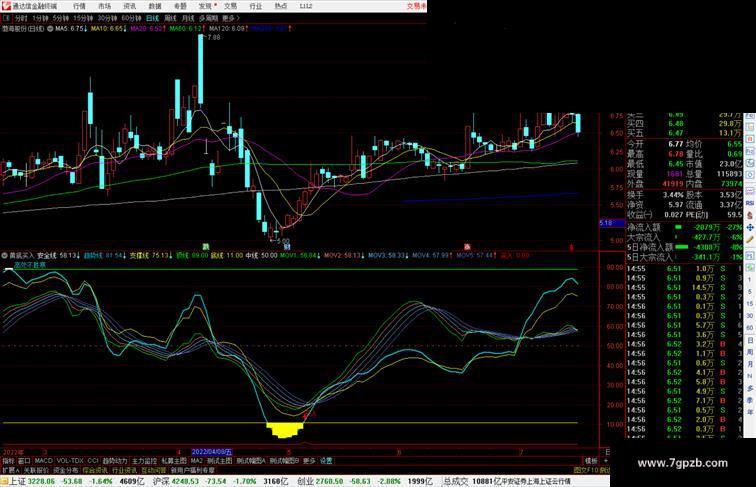Click the MA120 value label
This screenshot has width=756, height=487.
(x=229, y=29)
